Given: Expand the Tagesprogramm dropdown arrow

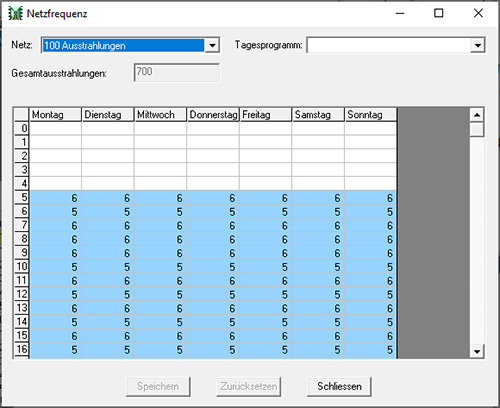Looking at the screenshot, I should tap(478, 45).
